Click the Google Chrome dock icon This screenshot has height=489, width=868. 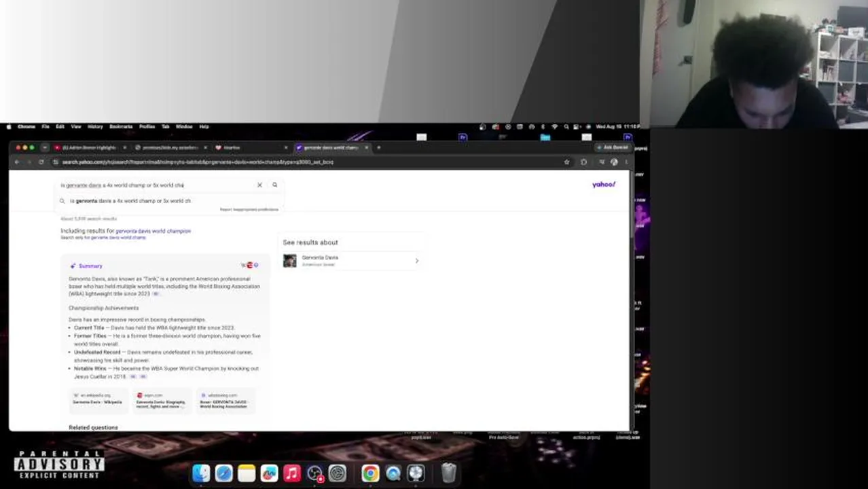pyautogui.click(x=370, y=473)
